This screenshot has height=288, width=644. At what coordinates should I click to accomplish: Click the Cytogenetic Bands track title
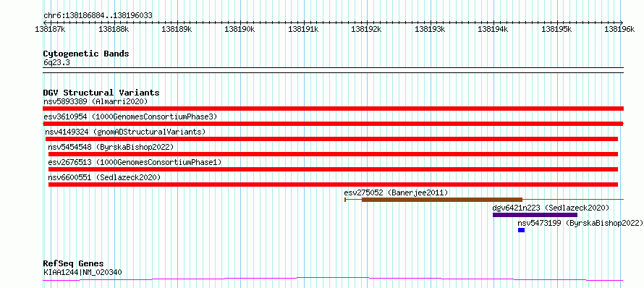click(86, 54)
